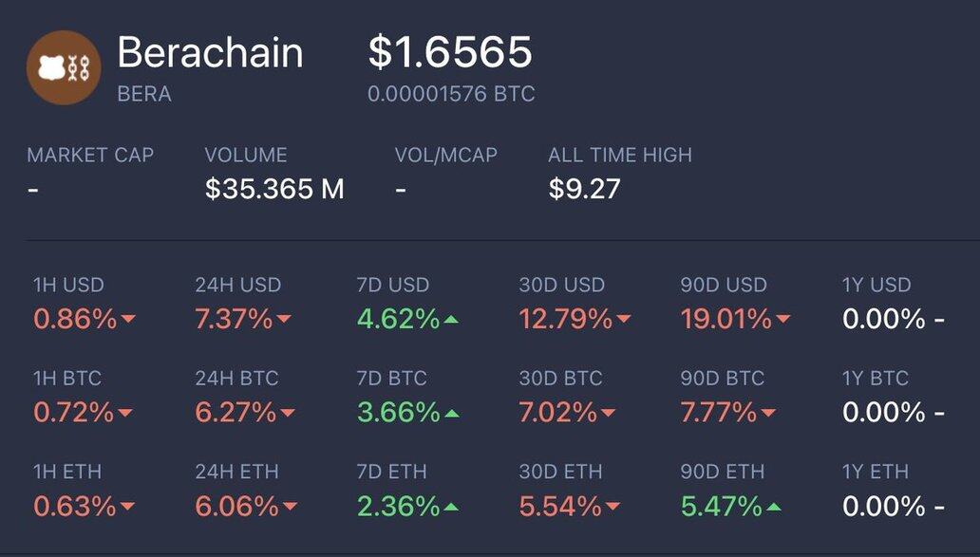
Task: Click the 7D ETH up arrow
Action: pos(451,507)
